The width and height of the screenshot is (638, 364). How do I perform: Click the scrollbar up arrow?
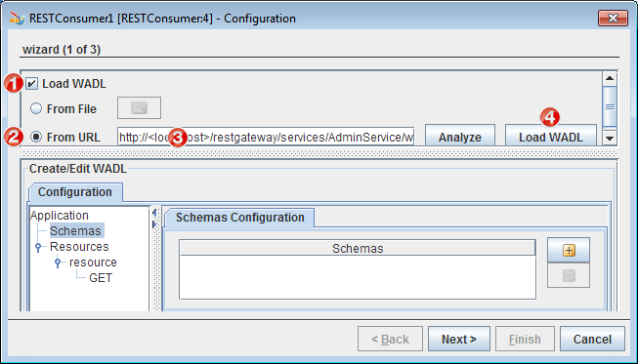(x=610, y=79)
